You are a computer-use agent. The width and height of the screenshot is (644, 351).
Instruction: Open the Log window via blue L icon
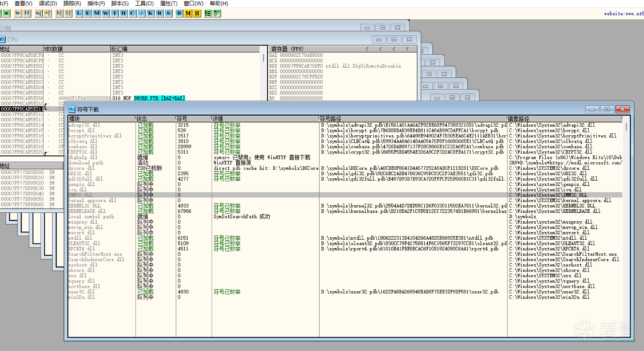pos(79,13)
